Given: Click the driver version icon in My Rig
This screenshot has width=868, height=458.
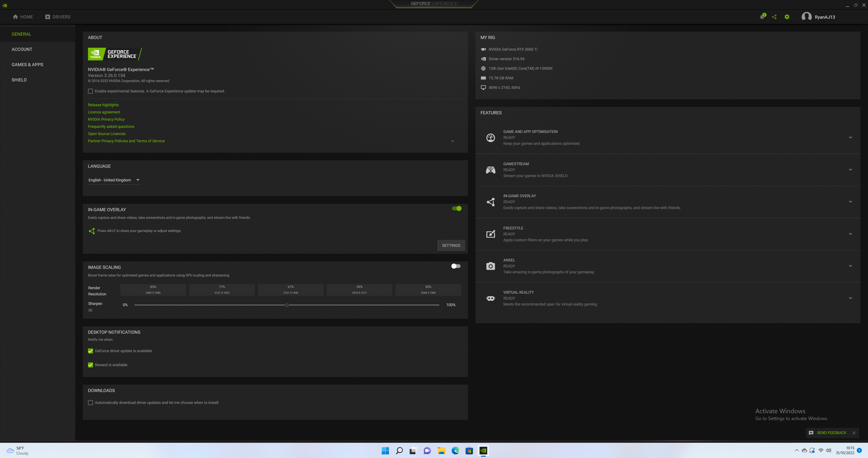Looking at the screenshot, I should 483,59.
